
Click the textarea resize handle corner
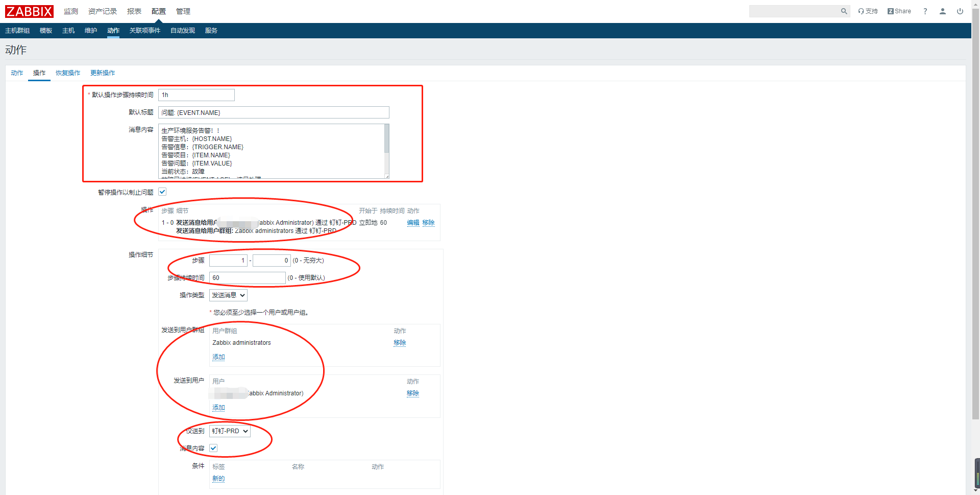point(387,176)
